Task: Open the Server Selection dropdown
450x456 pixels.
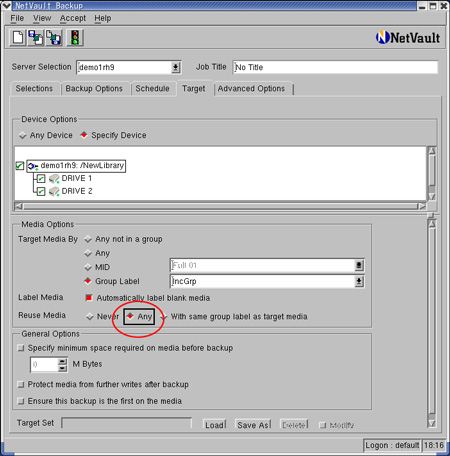Action: [176, 68]
